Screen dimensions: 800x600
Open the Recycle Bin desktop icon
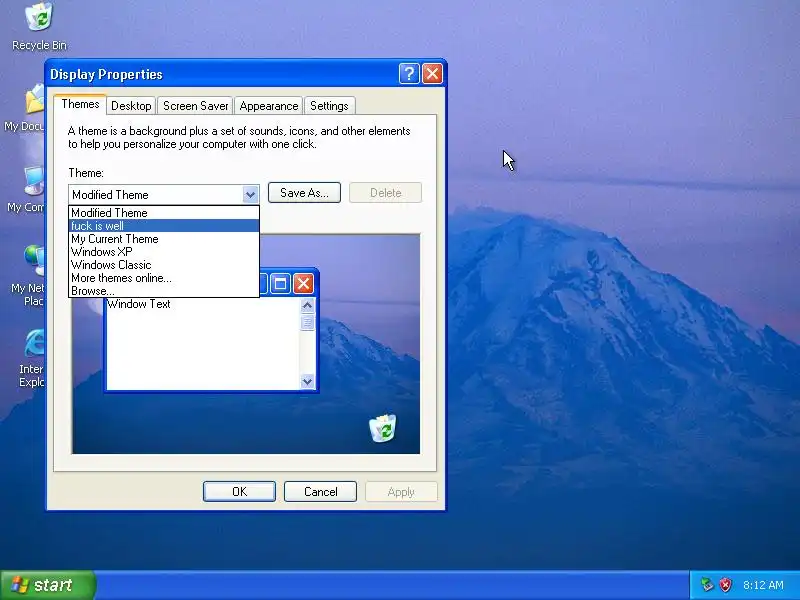coord(39,26)
